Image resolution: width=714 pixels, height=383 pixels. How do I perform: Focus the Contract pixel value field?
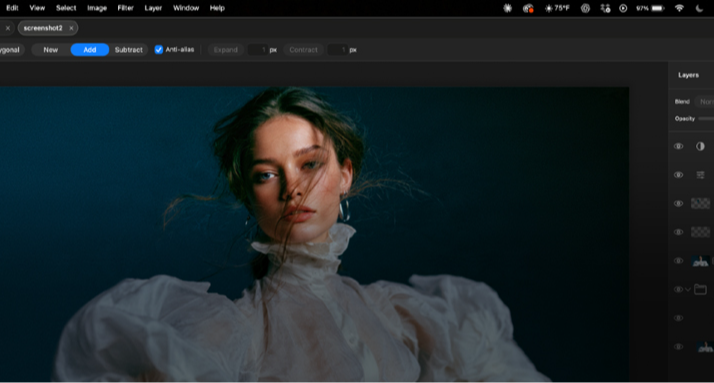[337, 50]
